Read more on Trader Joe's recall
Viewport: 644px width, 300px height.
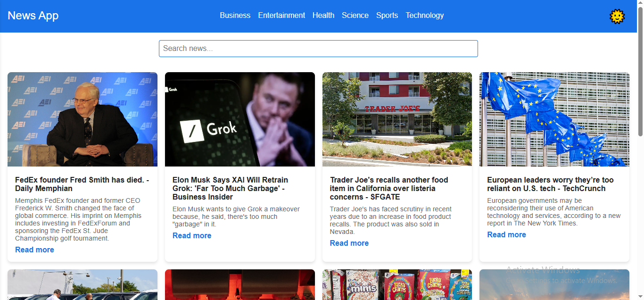[x=349, y=243]
